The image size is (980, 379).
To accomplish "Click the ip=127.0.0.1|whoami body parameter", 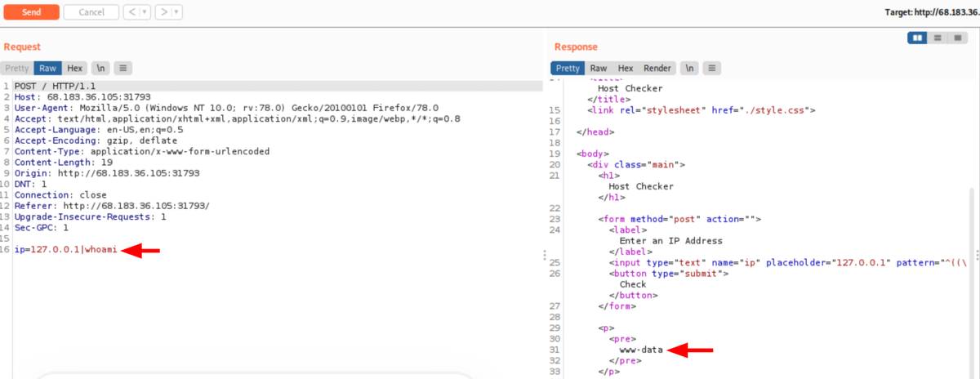I will tap(66, 250).
